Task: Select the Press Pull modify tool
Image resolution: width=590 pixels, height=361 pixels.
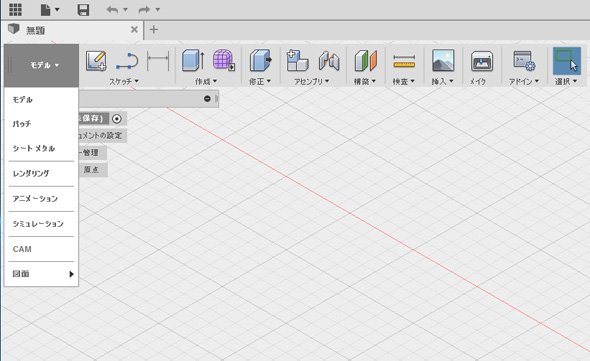Action: point(260,60)
